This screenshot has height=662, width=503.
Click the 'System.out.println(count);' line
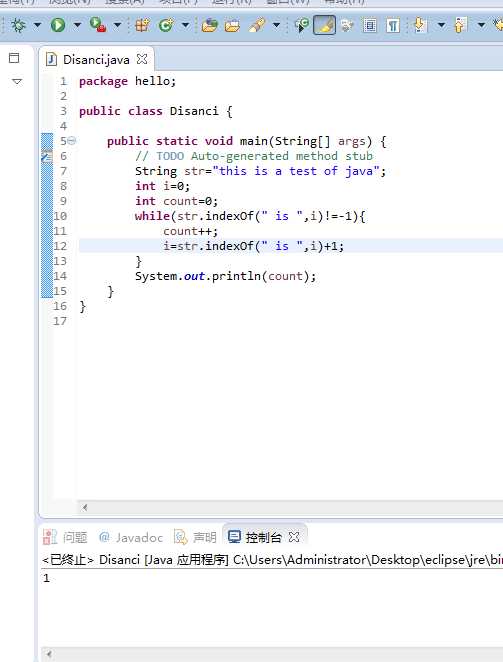226,276
